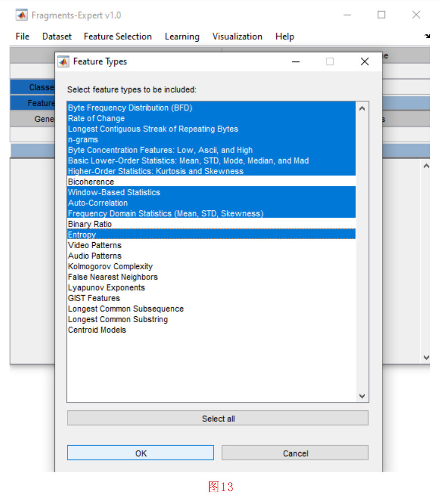Open the Learning menu
This screenshot has height=504, width=441.
(x=182, y=37)
